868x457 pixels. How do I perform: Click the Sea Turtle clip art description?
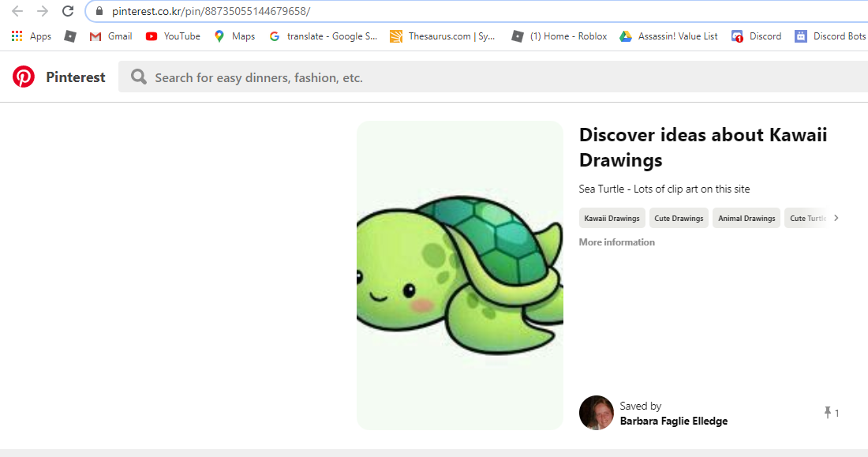tap(664, 189)
